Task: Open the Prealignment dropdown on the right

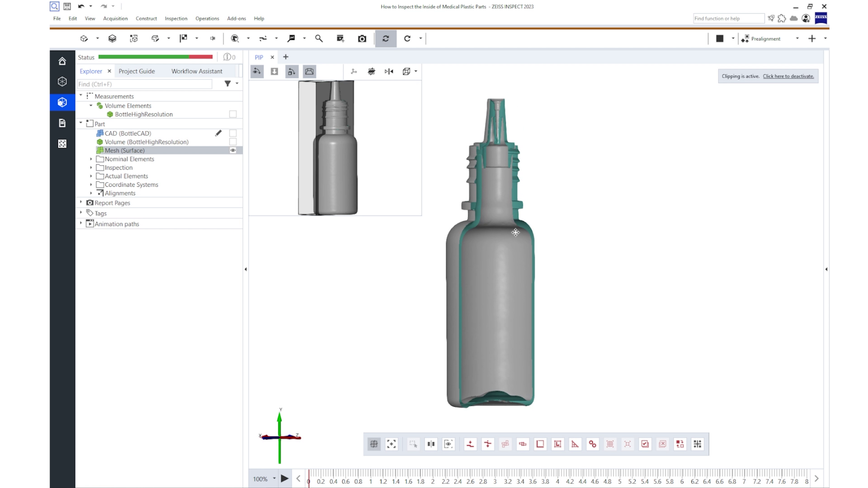Action: (x=797, y=39)
